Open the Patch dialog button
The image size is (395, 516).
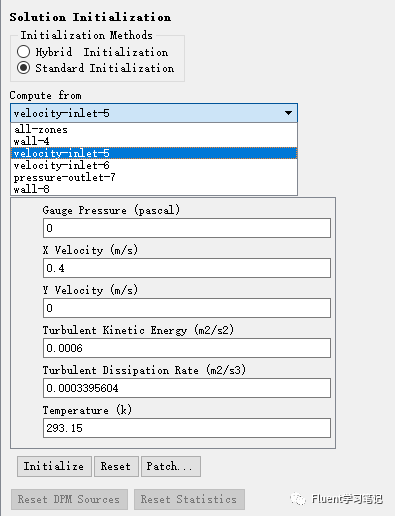171,466
